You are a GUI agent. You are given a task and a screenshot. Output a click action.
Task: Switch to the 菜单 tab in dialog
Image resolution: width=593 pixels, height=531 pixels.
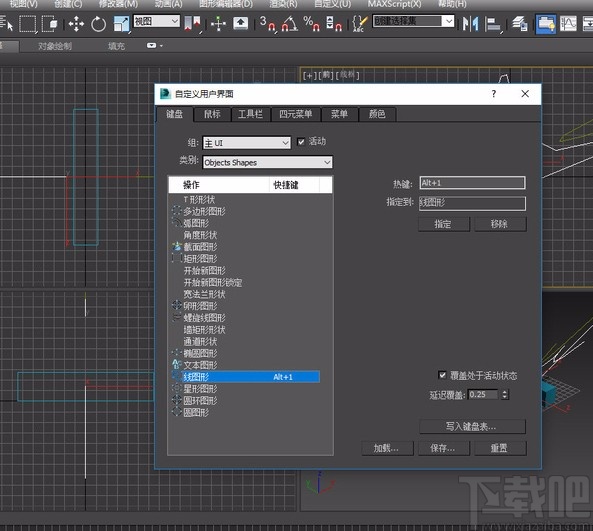point(339,114)
